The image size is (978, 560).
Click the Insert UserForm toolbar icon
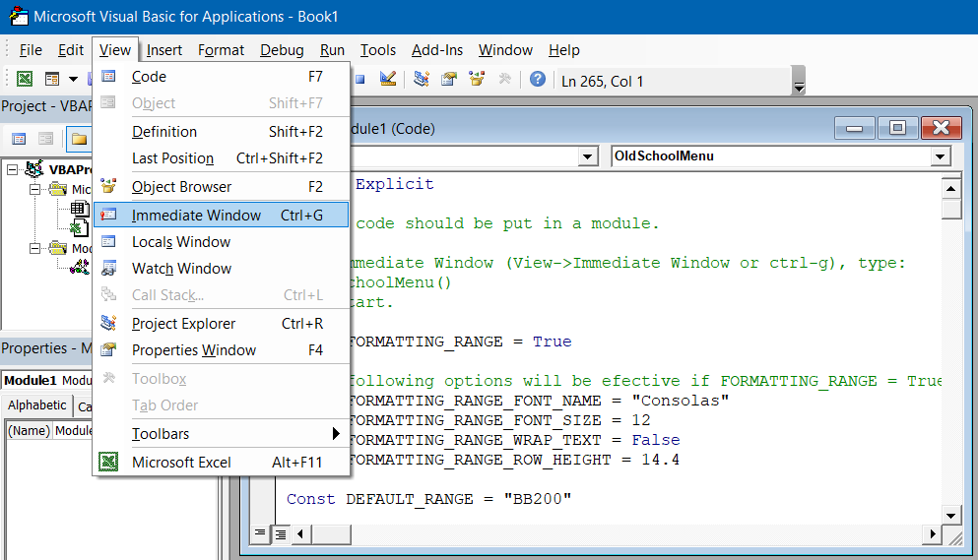[x=52, y=79]
